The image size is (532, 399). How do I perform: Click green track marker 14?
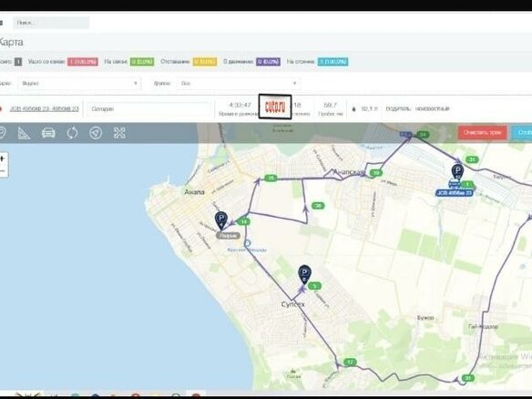tap(243, 222)
